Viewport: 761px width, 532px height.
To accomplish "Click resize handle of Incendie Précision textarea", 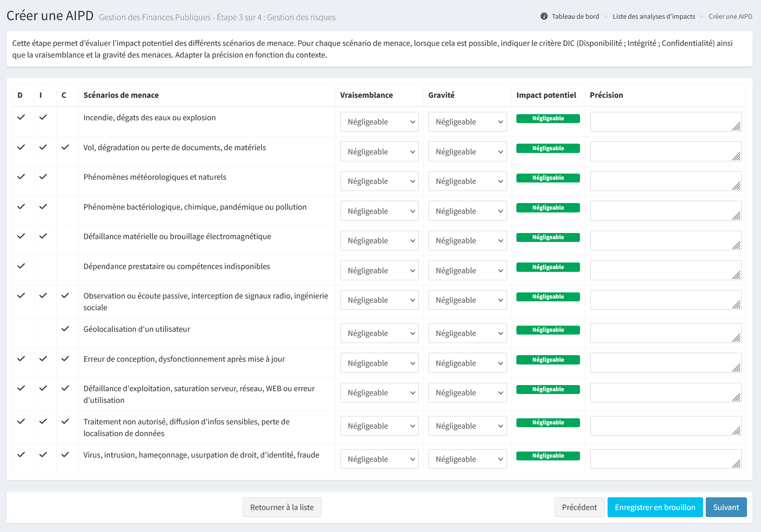I will tap(736, 126).
